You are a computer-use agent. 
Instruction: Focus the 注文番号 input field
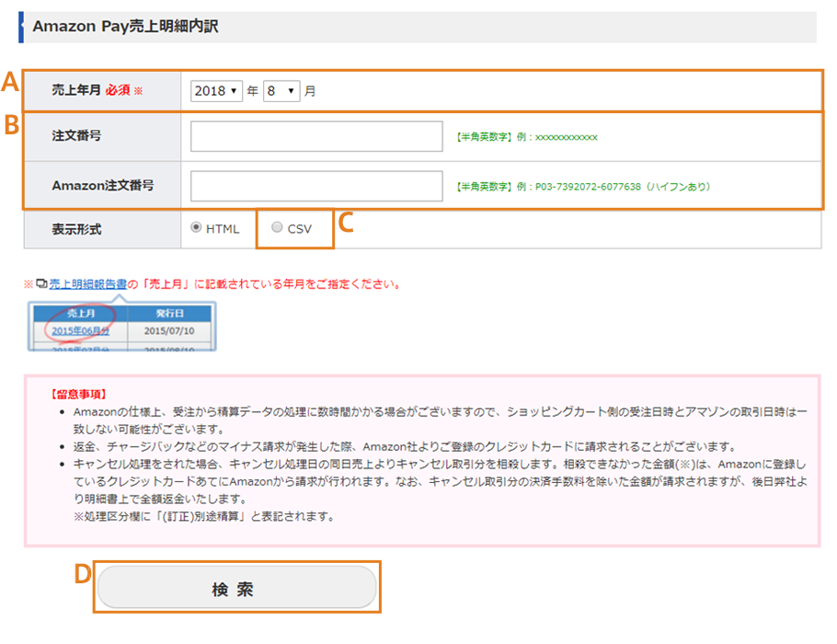click(x=315, y=135)
